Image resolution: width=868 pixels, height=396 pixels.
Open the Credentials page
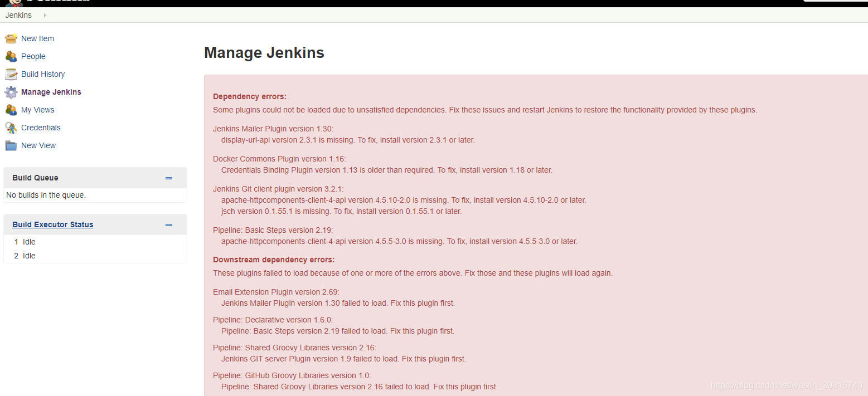tap(41, 128)
